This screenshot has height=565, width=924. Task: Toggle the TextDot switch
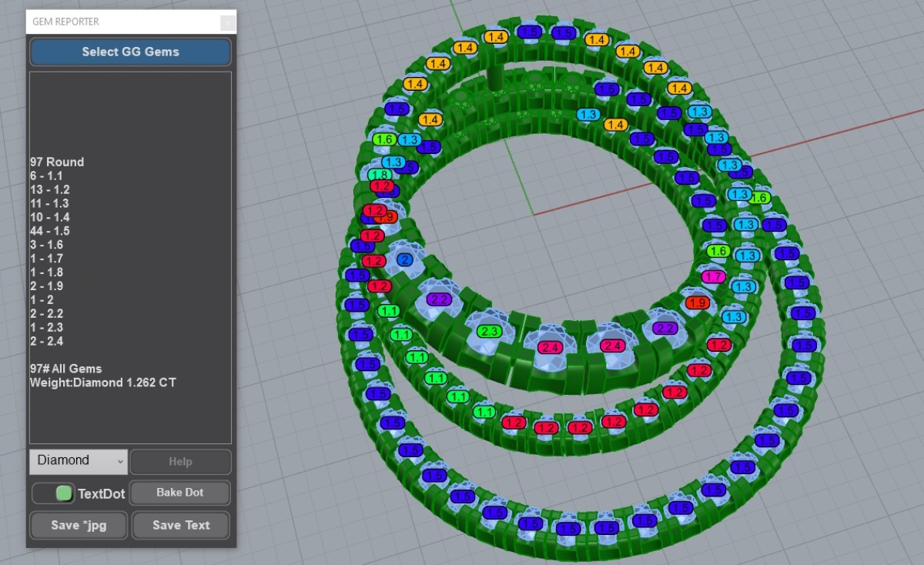tap(54, 493)
